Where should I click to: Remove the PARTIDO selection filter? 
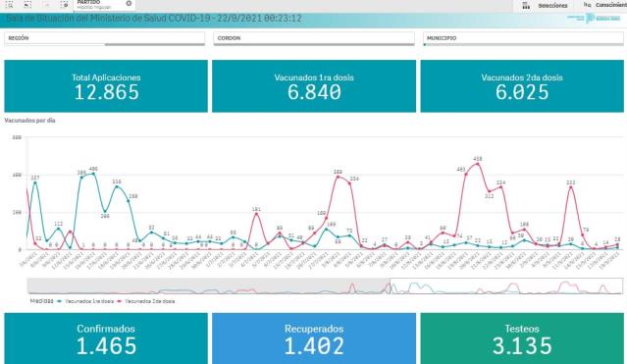tap(129, 3)
